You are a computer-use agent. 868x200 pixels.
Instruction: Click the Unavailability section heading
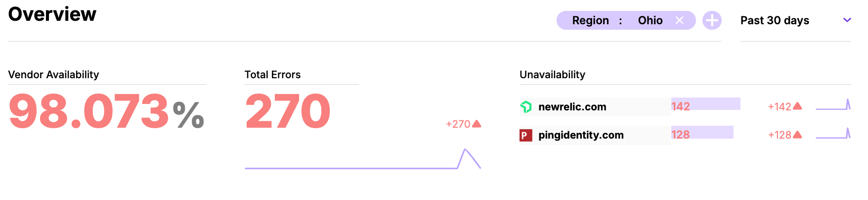(x=552, y=75)
